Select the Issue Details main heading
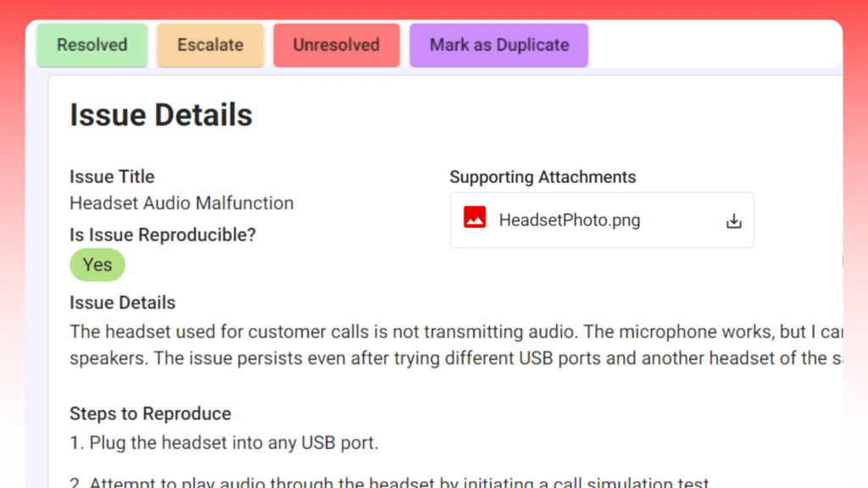 pos(161,115)
